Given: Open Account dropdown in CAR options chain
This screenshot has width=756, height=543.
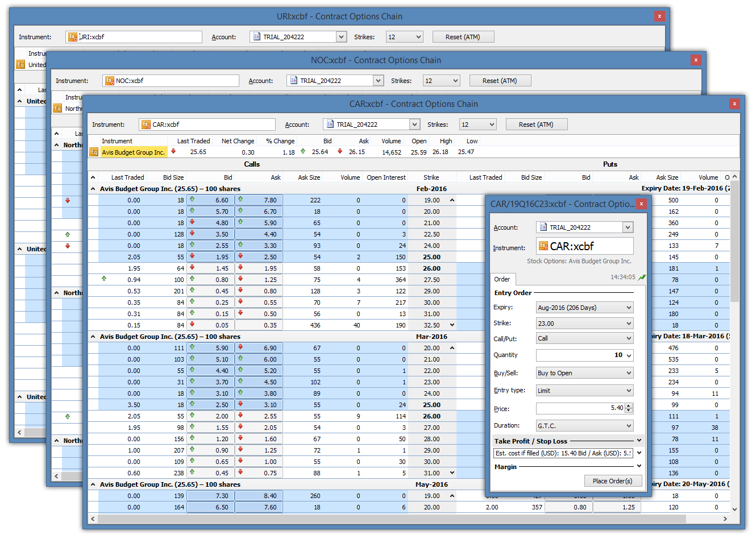Looking at the screenshot, I should pyautogui.click(x=415, y=125).
